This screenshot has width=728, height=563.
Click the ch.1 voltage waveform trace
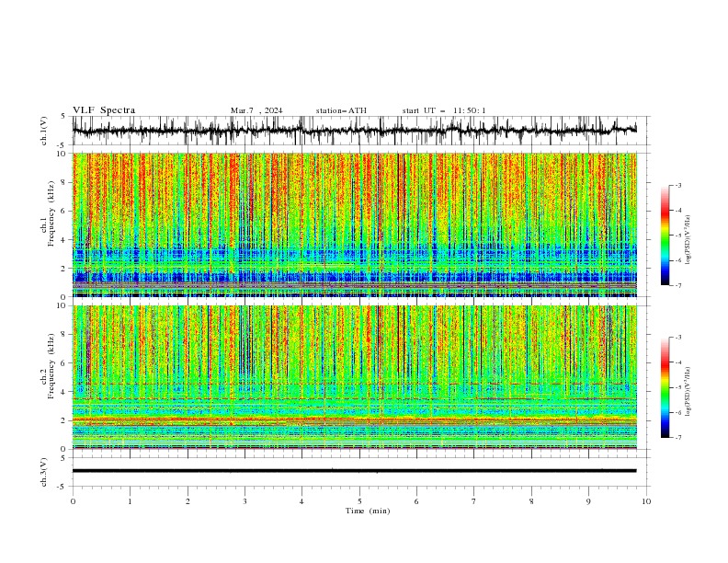click(354, 131)
